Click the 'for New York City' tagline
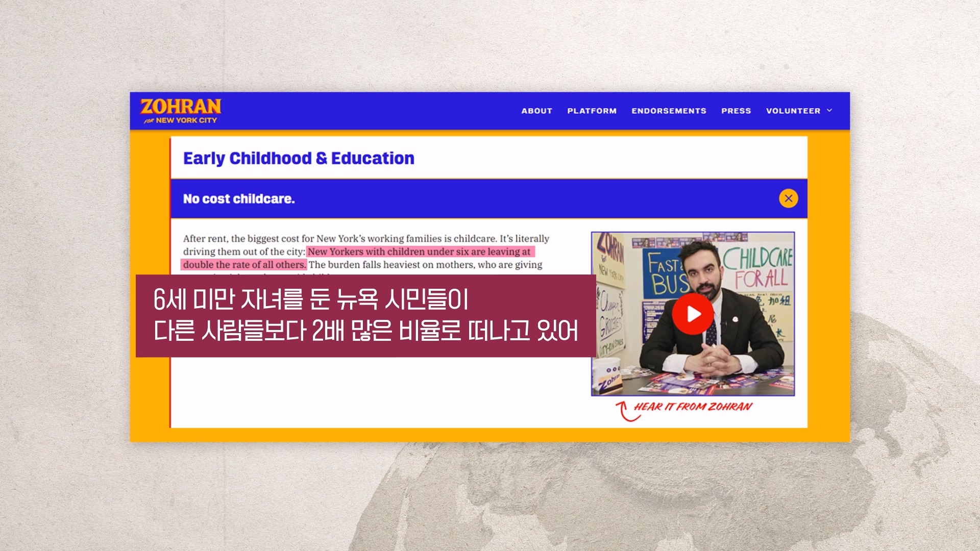The height and width of the screenshot is (551, 980). tap(181, 120)
